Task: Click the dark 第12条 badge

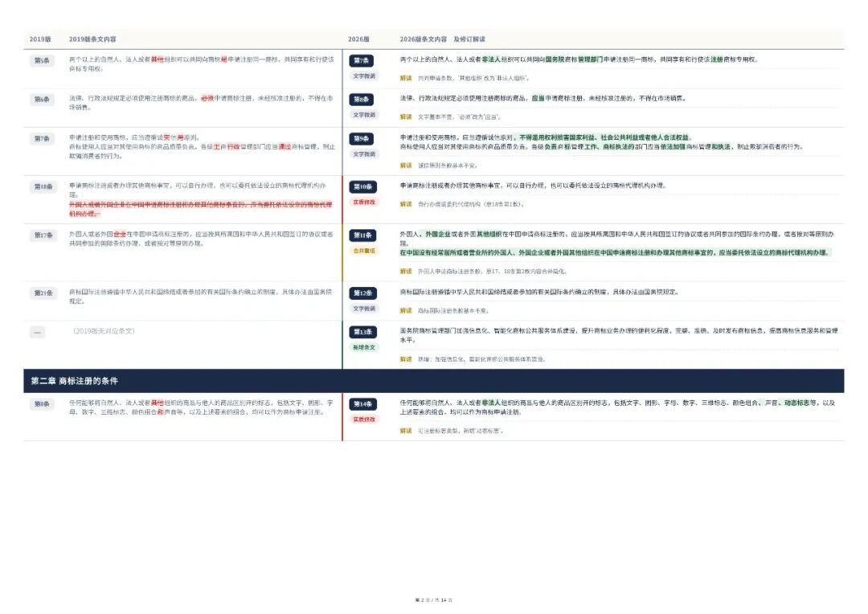Action: coord(363,293)
